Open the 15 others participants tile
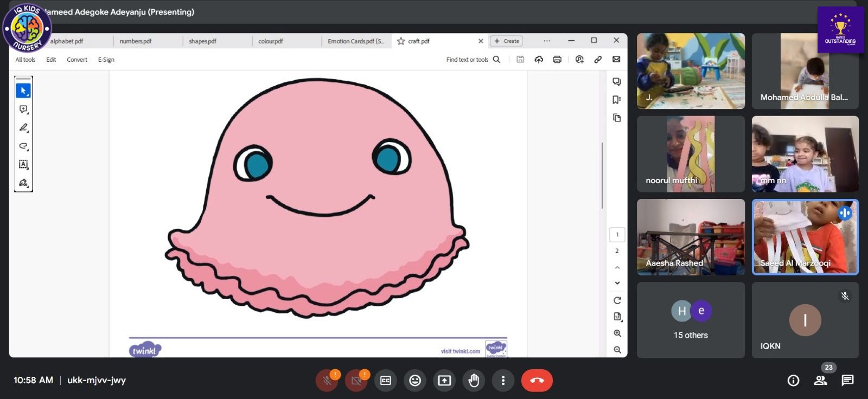This screenshot has width=868, height=399. tap(691, 320)
